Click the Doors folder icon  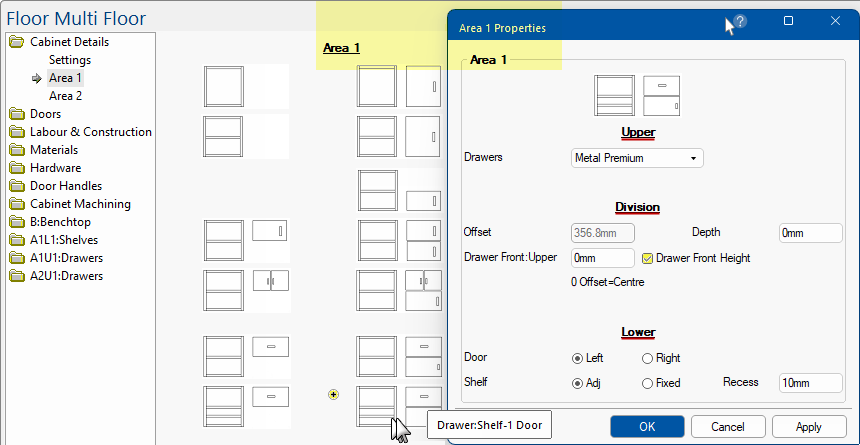18,114
